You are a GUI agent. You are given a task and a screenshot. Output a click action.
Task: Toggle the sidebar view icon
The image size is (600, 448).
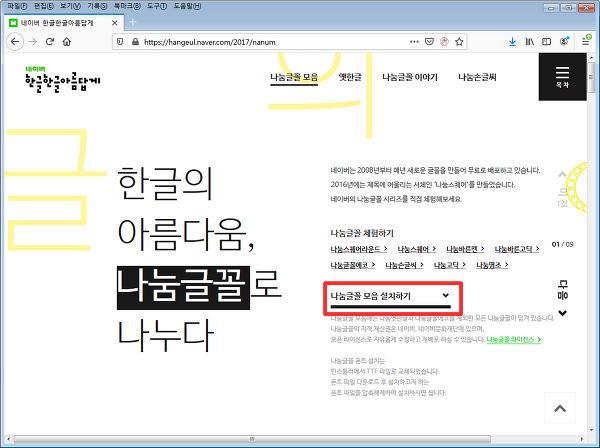click(x=547, y=42)
